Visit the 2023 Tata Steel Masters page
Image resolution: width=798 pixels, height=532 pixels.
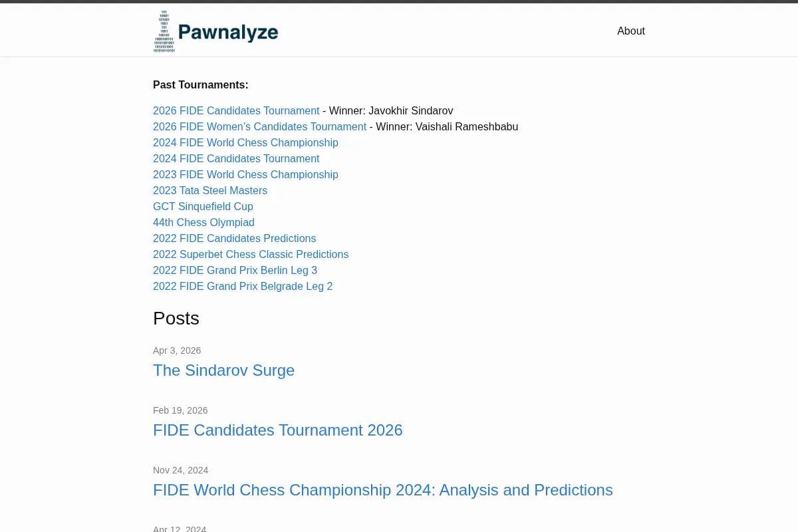pos(210,191)
